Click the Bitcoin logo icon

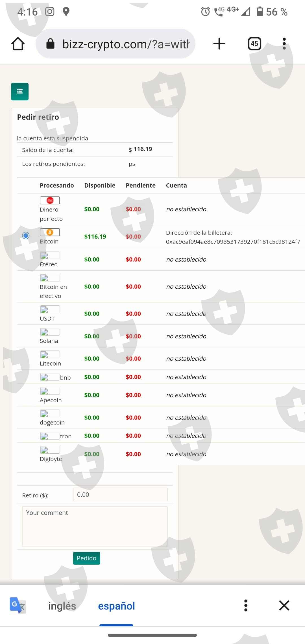click(x=50, y=232)
